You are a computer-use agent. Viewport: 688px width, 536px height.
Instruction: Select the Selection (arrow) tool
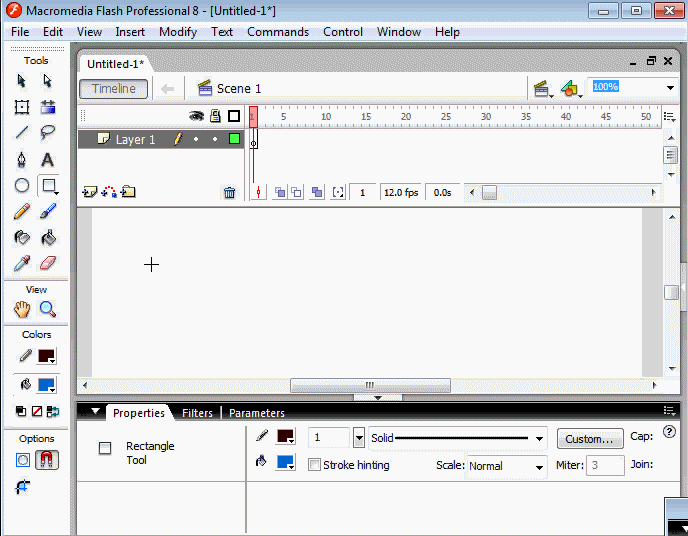[22, 81]
